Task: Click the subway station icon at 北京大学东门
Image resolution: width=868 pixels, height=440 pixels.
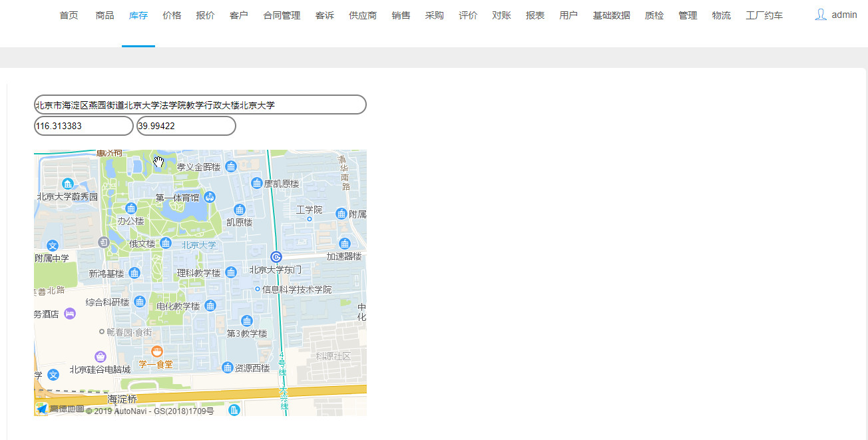Action: 276,256
